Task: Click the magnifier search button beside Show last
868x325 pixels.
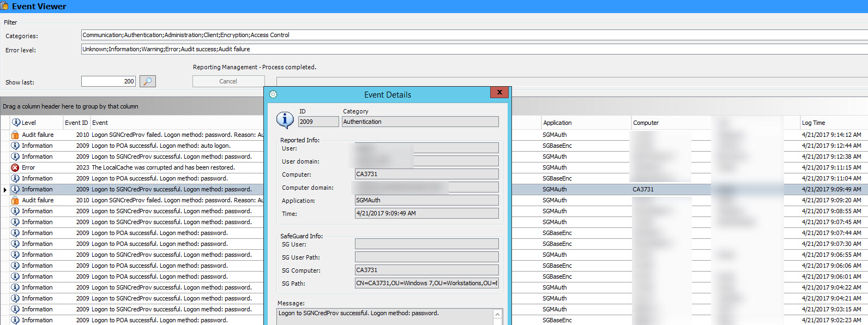Action: click(148, 81)
